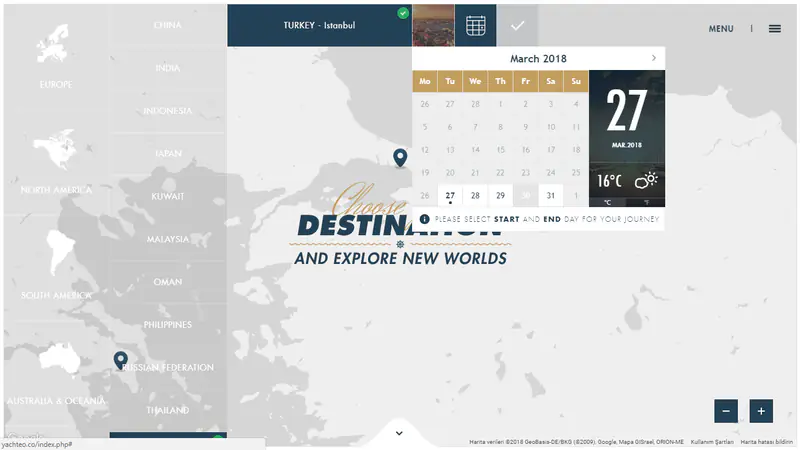Click the SOUTH AMERICA continent label
This screenshot has height=450, width=800.
pyautogui.click(x=56, y=295)
